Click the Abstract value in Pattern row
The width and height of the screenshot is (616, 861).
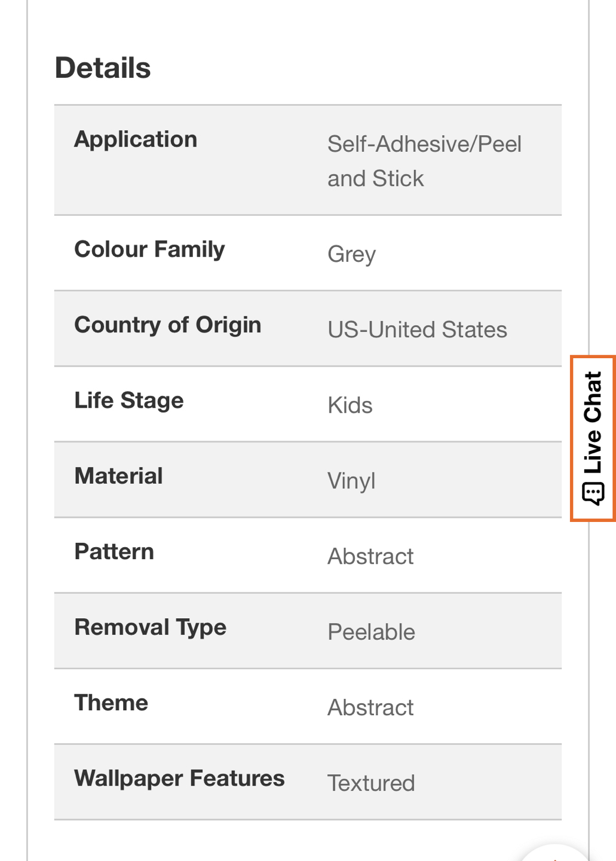click(370, 557)
